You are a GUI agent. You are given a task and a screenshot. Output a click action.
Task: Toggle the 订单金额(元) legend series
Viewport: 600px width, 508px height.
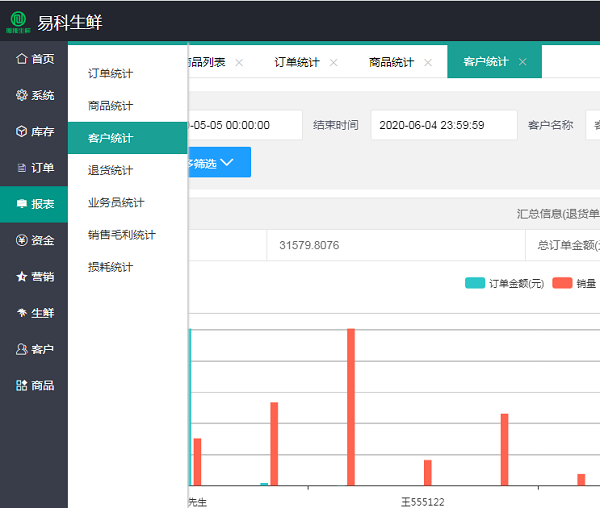(x=504, y=283)
